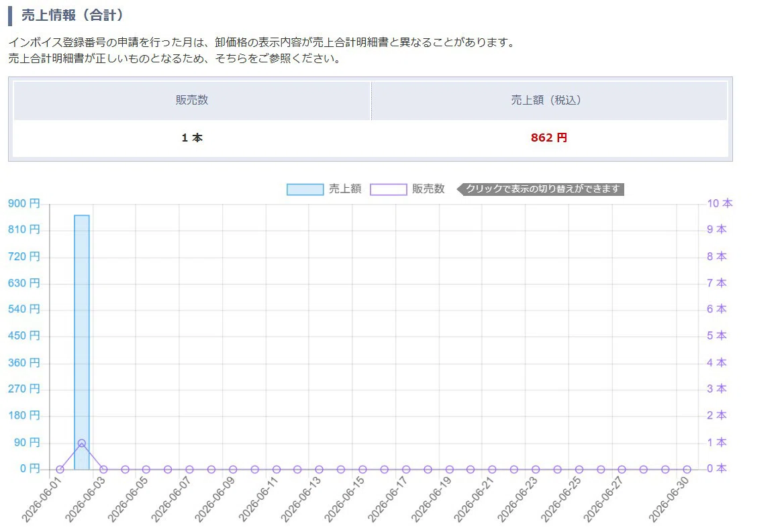
Task: Click the data point at 2026-06-30
Action: tap(687, 470)
